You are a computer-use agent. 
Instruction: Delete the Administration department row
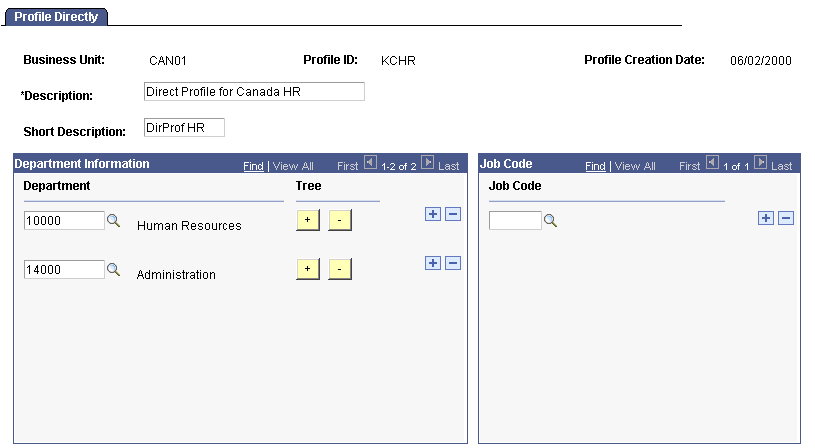(453, 263)
